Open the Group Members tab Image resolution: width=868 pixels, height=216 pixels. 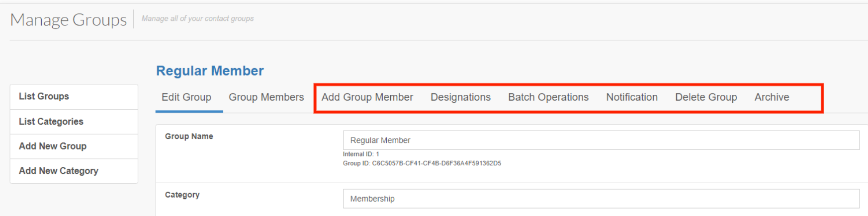coord(266,97)
